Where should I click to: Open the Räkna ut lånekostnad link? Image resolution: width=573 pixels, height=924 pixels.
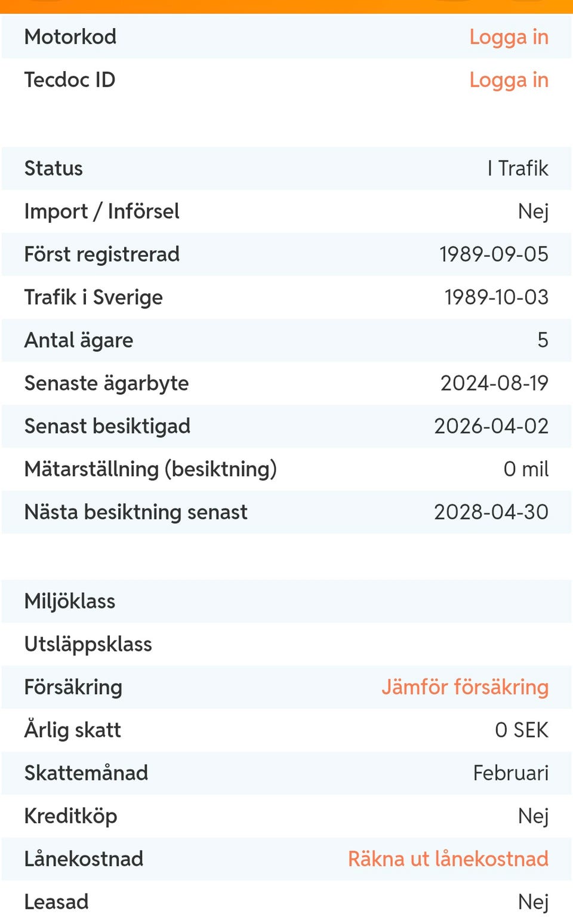click(x=448, y=859)
